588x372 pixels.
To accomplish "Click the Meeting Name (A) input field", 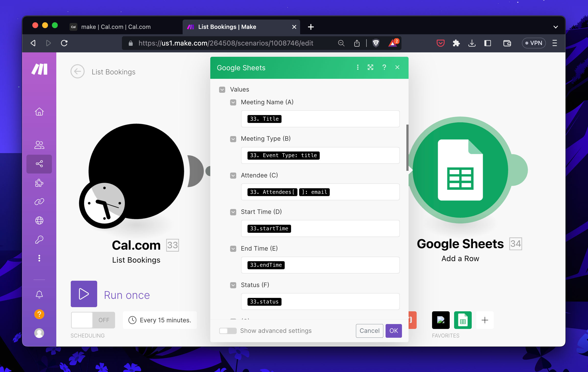I will (x=320, y=119).
